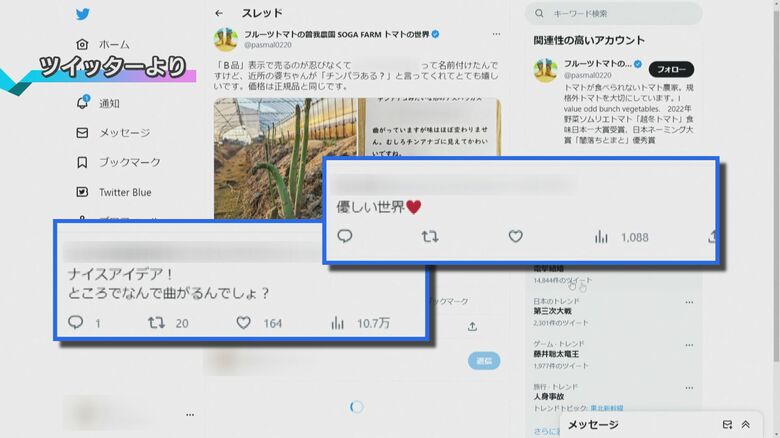Image resolution: width=780 pixels, height=438 pixels.
Task: Open more options for 人身事故 trend
Action: point(689,388)
